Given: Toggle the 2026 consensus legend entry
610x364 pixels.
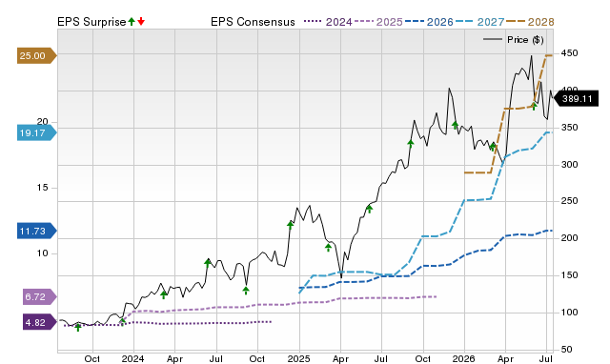Looking at the screenshot, I should (x=429, y=22).
